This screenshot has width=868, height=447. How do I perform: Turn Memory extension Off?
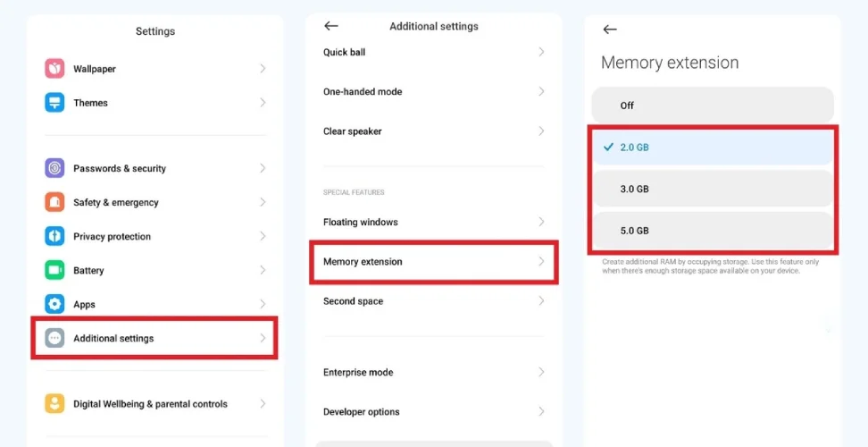pyautogui.click(x=712, y=105)
